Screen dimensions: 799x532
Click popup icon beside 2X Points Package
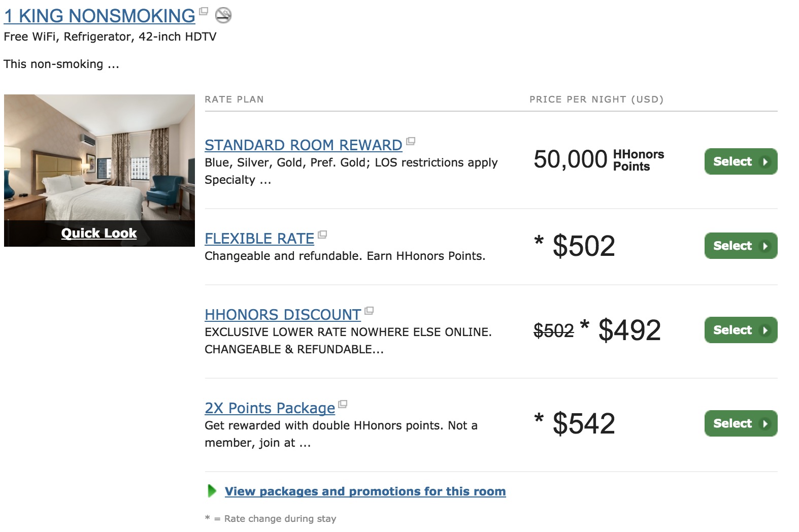click(x=343, y=404)
